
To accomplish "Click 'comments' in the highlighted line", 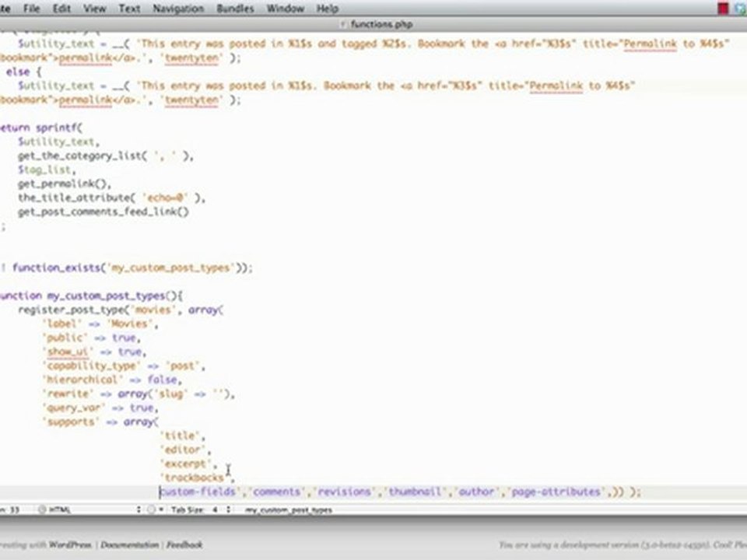I will click(x=276, y=492).
